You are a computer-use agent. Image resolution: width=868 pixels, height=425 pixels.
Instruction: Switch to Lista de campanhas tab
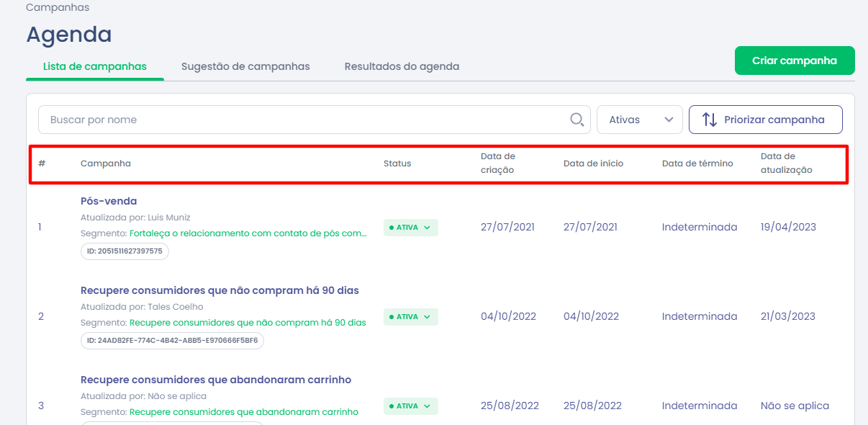95,66
